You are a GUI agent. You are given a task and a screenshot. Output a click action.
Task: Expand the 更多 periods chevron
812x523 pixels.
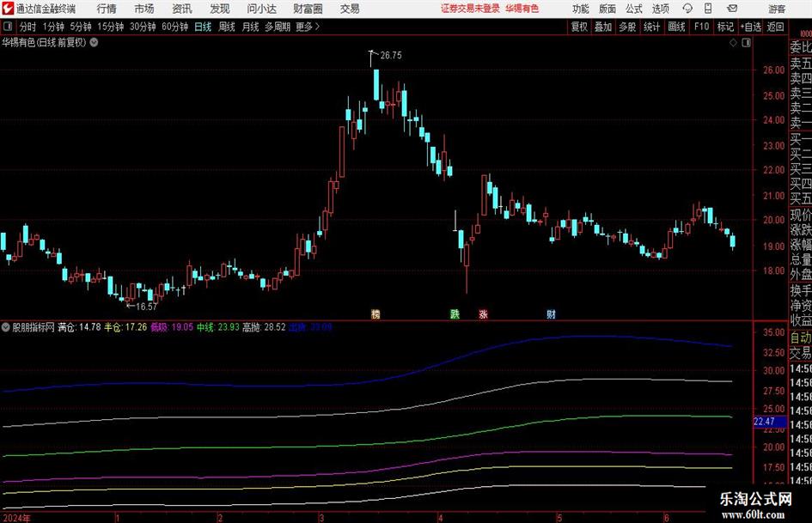click(x=317, y=27)
